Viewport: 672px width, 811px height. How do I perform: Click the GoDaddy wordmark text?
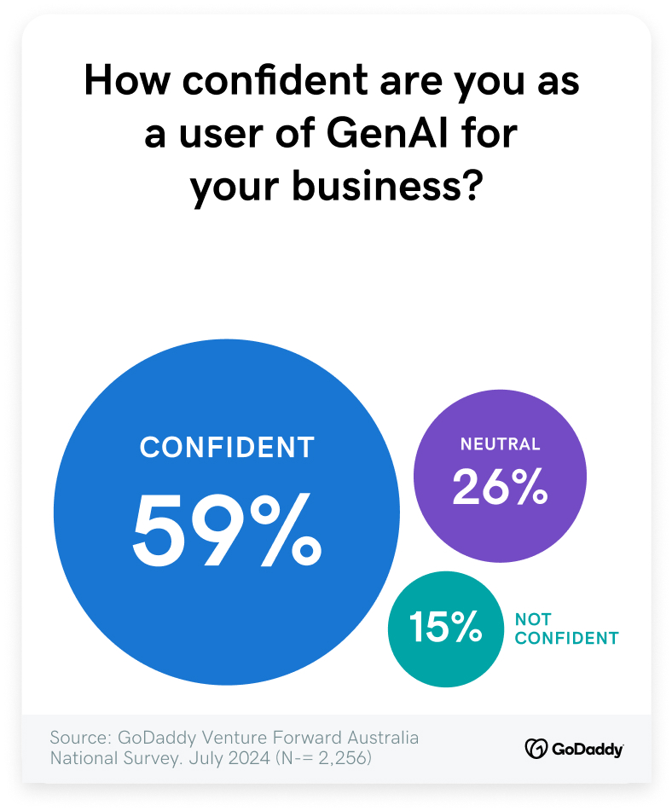(588, 750)
